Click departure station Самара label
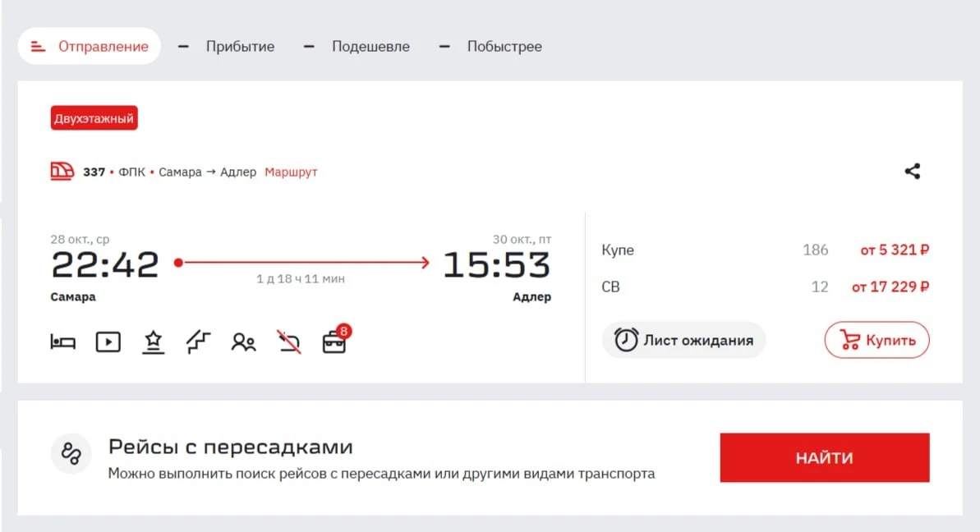 73,296
